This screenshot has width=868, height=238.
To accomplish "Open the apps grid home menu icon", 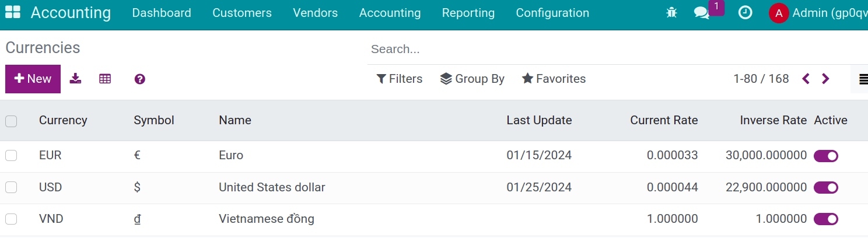I will pyautogui.click(x=12, y=12).
